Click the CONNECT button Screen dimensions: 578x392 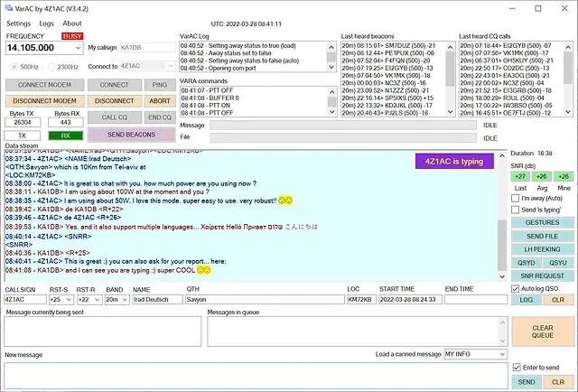coord(115,85)
